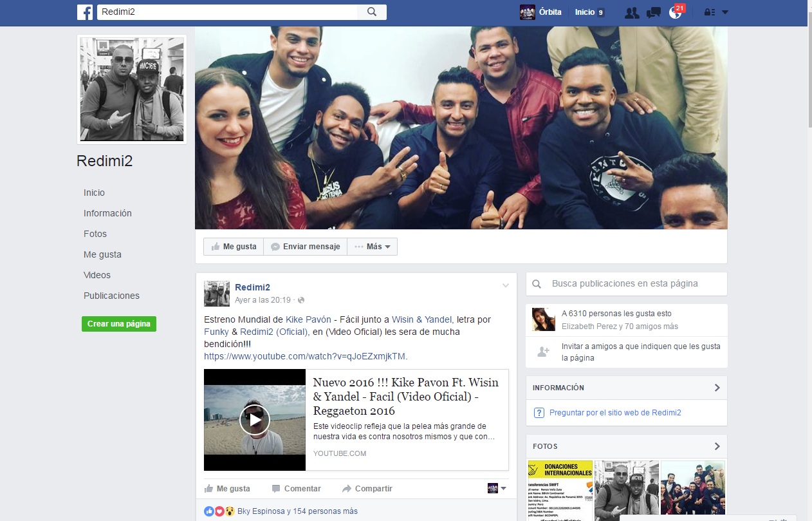
Task: Open A 6310 personas les gusta esto
Action: click(x=616, y=314)
